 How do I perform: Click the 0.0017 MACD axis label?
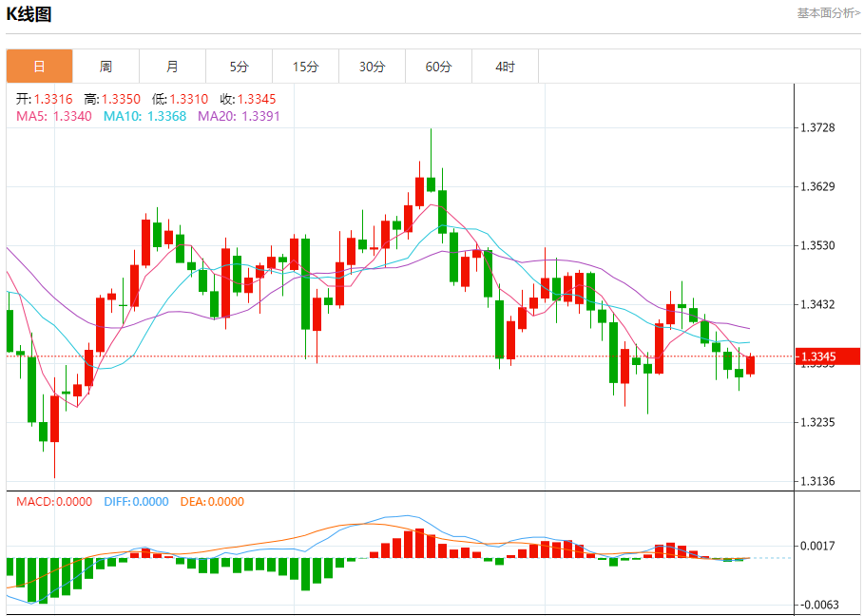pos(818,546)
